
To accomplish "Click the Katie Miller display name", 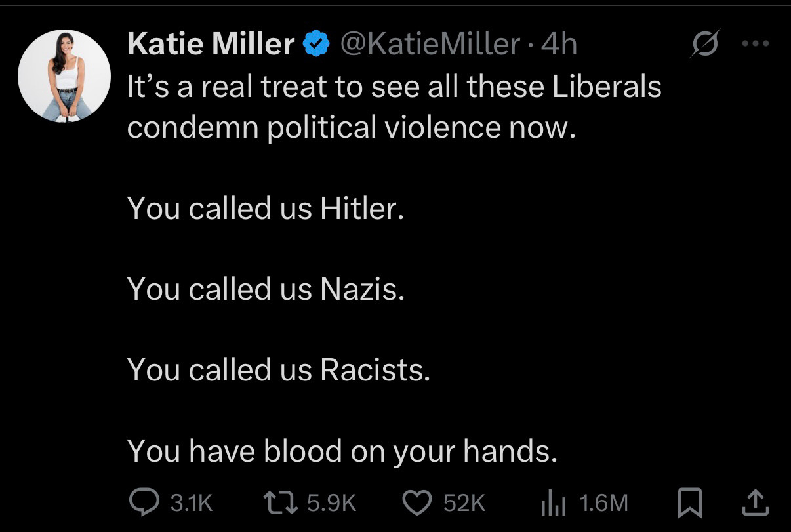I will [x=211, y=45].
